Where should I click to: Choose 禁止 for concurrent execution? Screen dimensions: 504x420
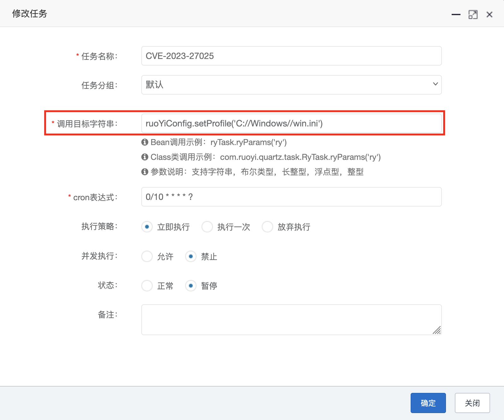click(x=191, y=256)
